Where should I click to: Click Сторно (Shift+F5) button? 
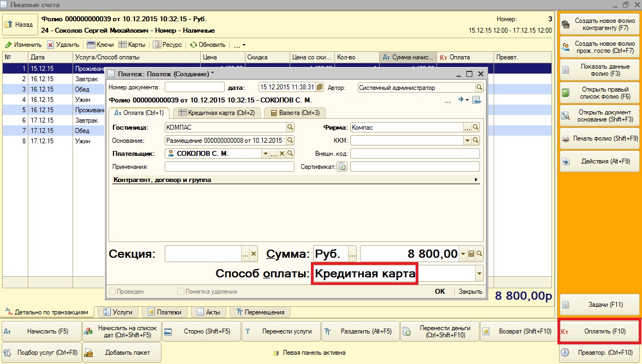coord(201,331)
